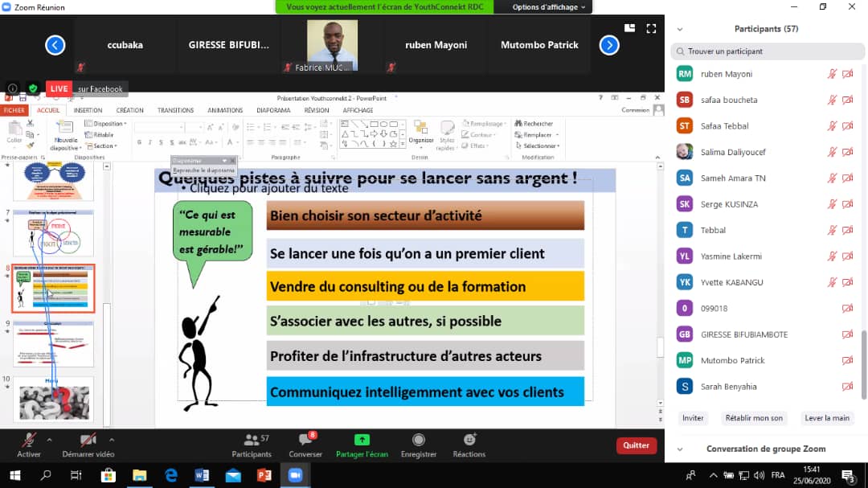The image size is (868, 488).
Task: Click camera-off icon for Mutombo Patrick
Action: [848, 360]
